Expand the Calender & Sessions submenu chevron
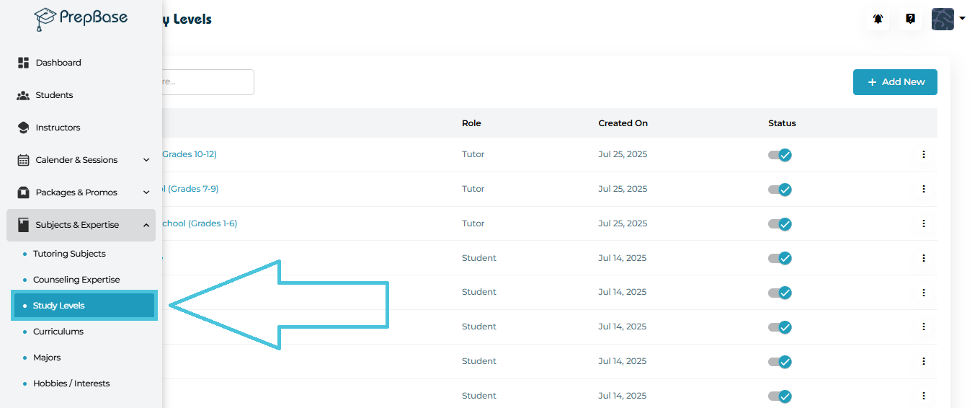Viewport: 980px width, 408px height. 146,160
